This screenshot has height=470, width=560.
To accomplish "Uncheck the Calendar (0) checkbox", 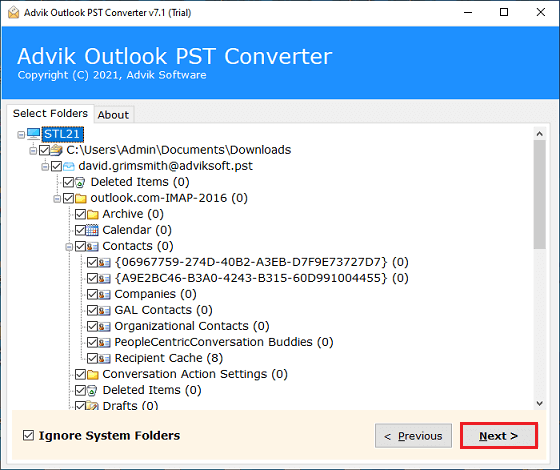I will tap(80, 230).
